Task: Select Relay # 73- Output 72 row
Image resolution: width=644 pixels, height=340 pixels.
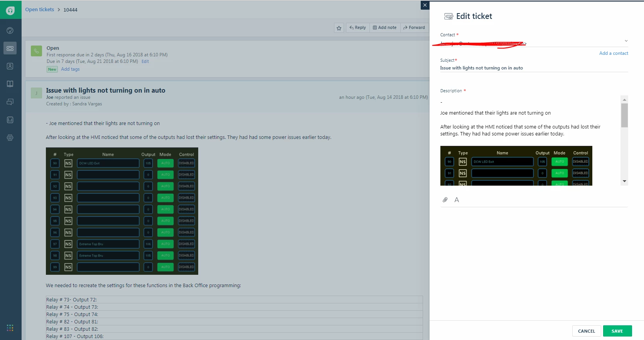Action: [234, 300]
